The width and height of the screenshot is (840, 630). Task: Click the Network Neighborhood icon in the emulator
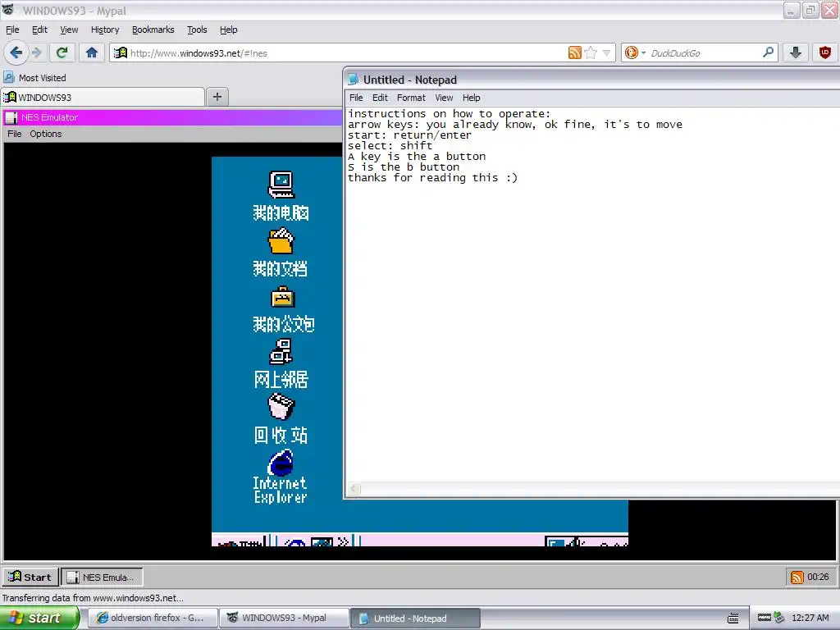pyautogui.click(x=281, y=352)
